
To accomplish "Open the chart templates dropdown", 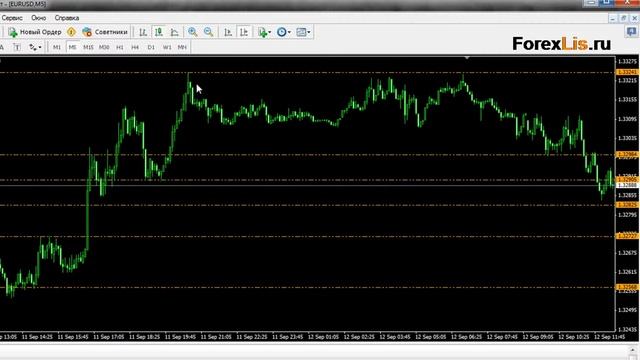I will pyautogui.click(x=303, y=32).
